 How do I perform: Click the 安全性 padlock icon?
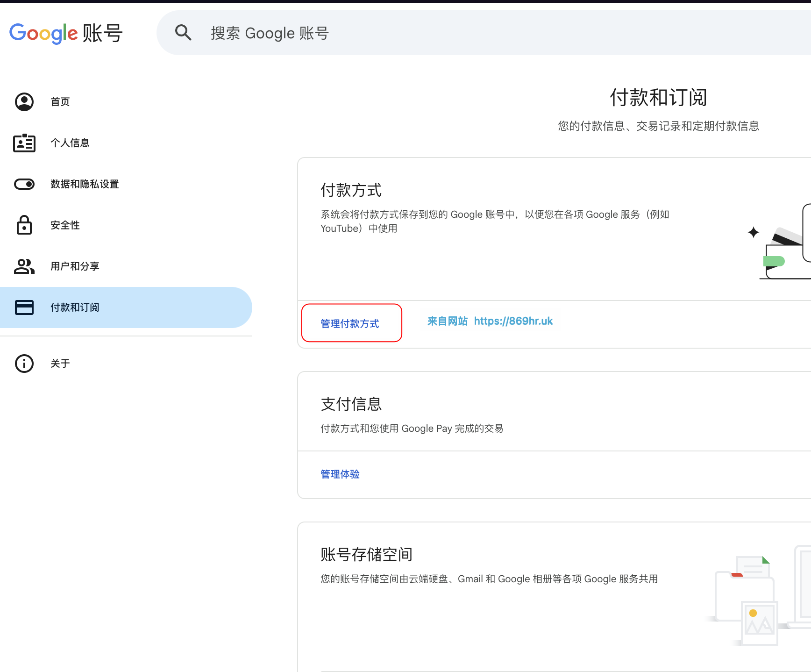tap(24, 225)
